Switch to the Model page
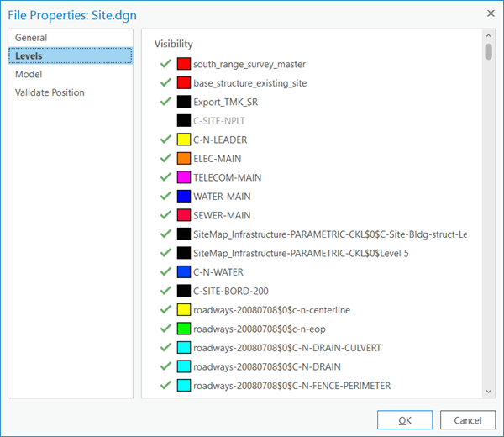This screenshot has height=437, width=504. tap(29, 75)
